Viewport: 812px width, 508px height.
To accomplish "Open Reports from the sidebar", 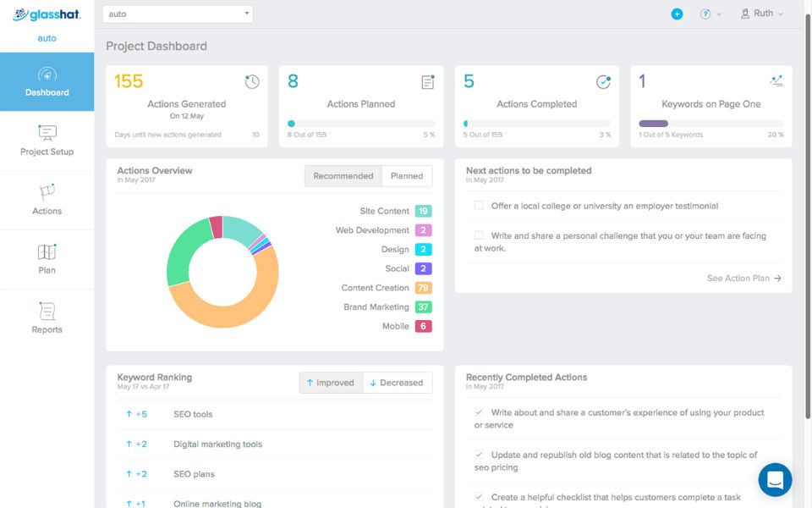I will (47, 318).
